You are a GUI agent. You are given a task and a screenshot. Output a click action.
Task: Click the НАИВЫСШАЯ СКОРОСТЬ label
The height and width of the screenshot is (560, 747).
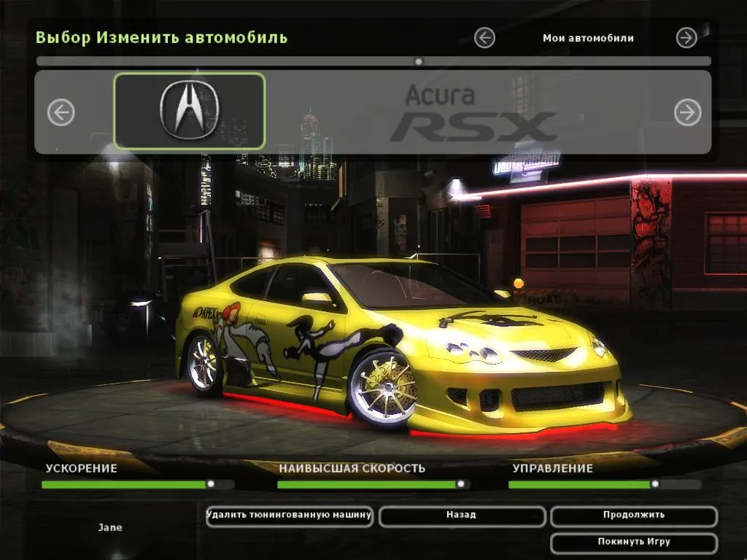tap(352, 468)
